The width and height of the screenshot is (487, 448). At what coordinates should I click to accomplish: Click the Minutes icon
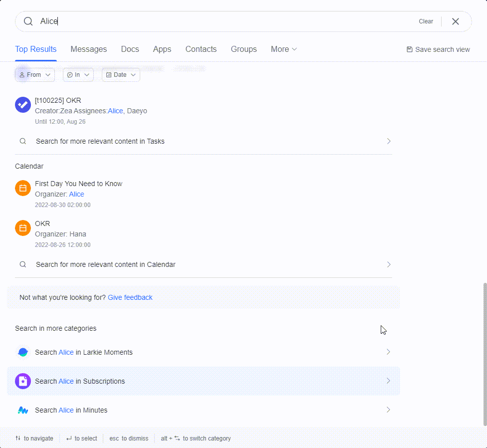22,410
